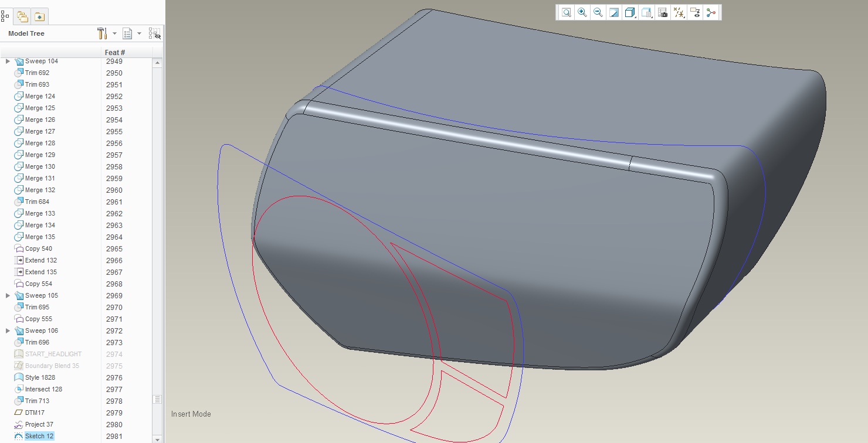Select the Merge 132 feature icon
868x443 pixels.
(19, 190)
